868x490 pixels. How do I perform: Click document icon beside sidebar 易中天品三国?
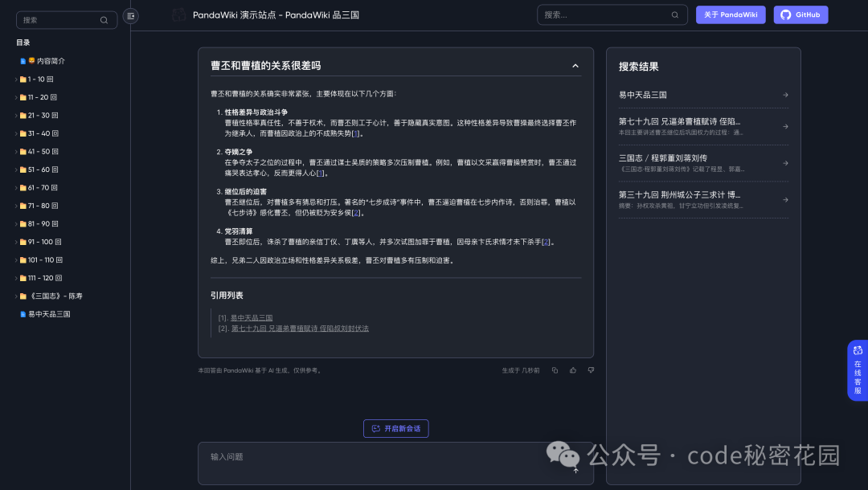23,314
